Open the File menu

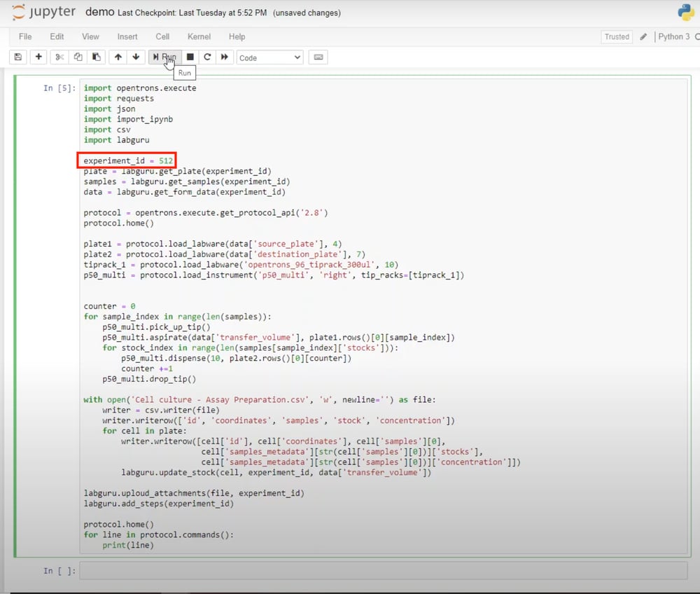tap(25, 36)
